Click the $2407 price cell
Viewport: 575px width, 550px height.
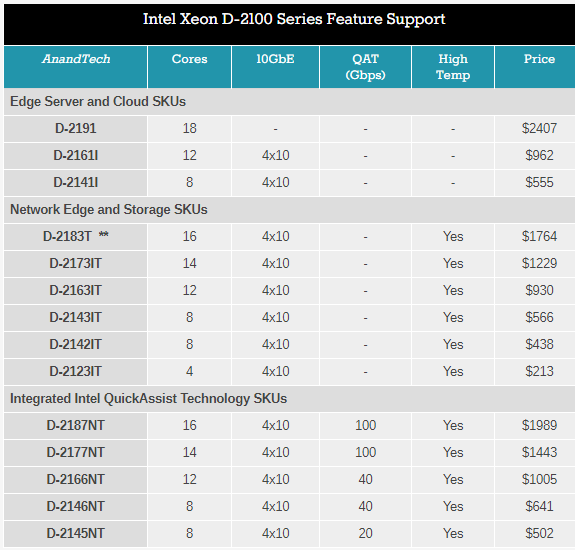(x=535, y=129)
